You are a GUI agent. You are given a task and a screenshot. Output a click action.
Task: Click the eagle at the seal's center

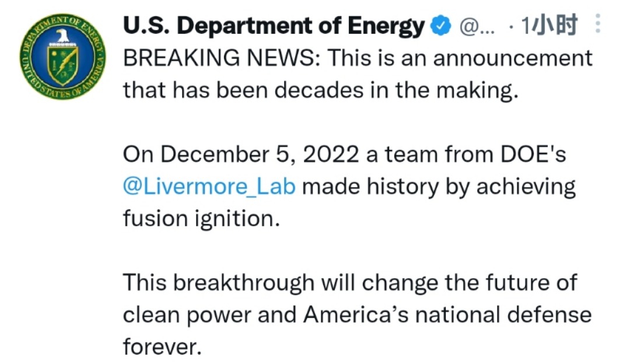click(62, 36)
